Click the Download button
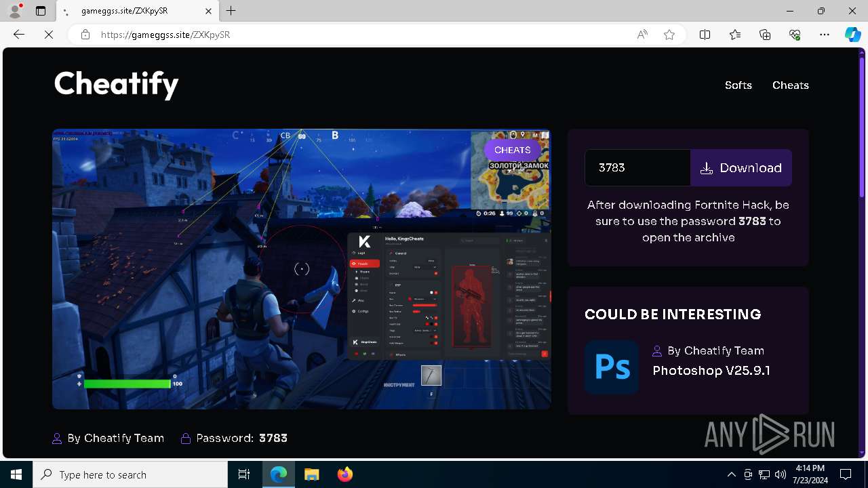 pyautogui.click(x=741, y=168)
